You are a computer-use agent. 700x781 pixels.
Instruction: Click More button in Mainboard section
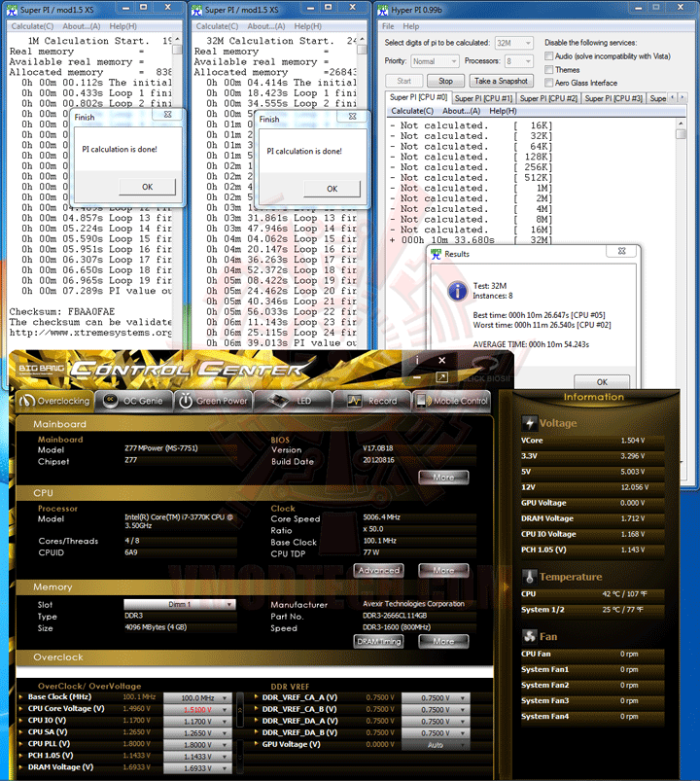(443, 478)
